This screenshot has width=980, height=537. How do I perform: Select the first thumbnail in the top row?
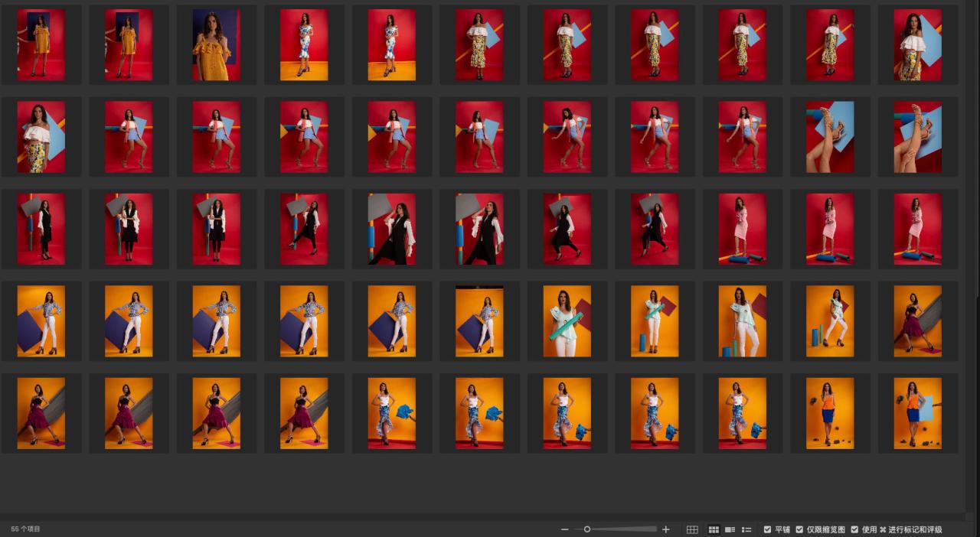41,45
